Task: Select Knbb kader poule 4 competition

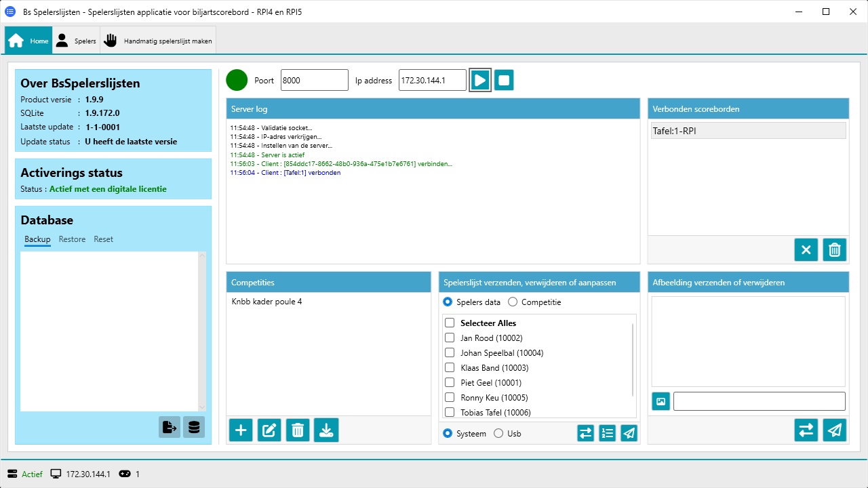Action: pyautogui.click(x=267, y=302)
